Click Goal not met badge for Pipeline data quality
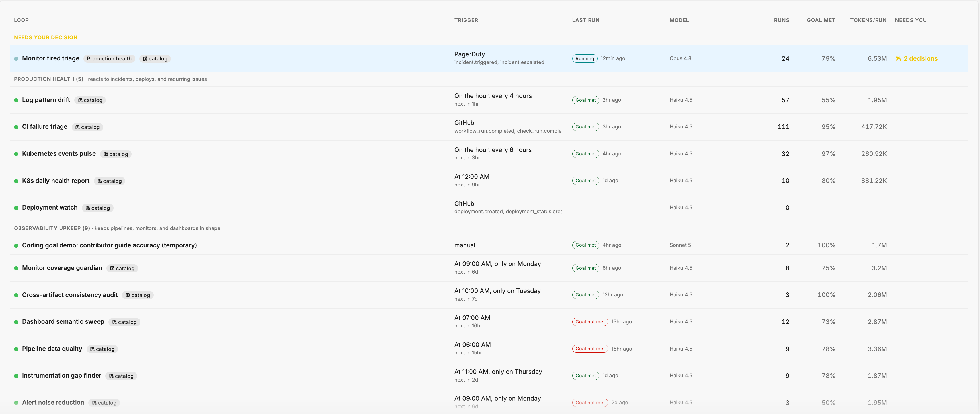This screenshot has width=980, height=414. (x=590, y=349)
